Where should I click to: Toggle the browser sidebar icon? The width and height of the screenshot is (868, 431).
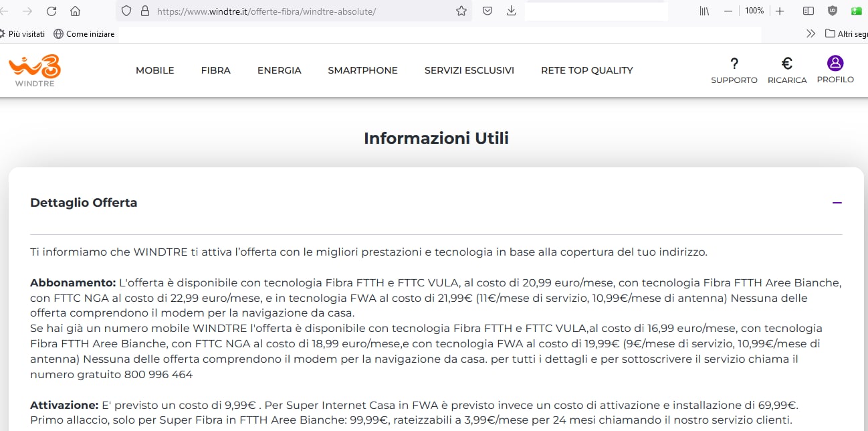pyautogui.click(x=808, y=11)
